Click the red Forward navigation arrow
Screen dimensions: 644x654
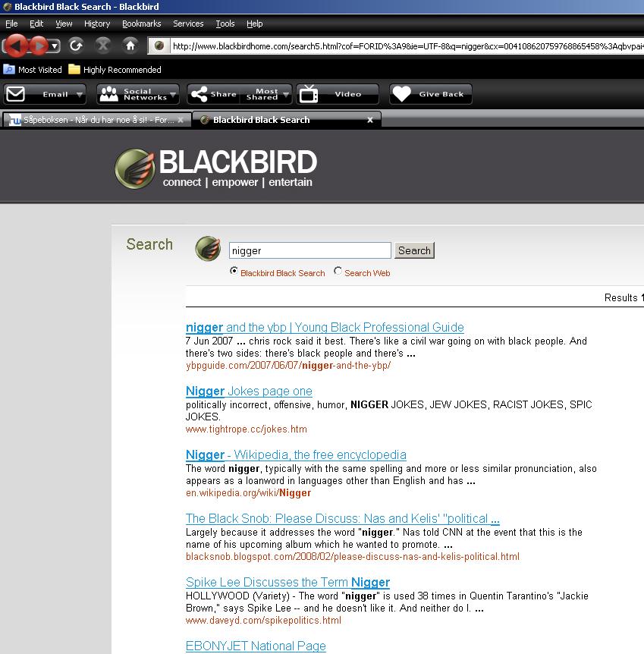pyautogui.click(x=39, y=45)
